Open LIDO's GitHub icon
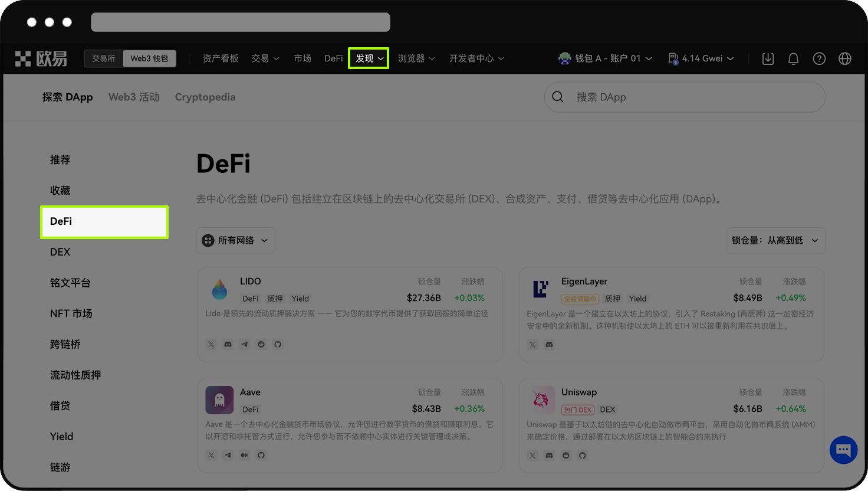This screenshot has width=868, height=491. coord(278,344)
